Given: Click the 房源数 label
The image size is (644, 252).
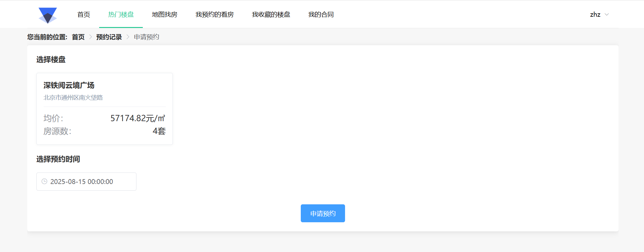Looking at the screenshot, I should pos(57,131).
